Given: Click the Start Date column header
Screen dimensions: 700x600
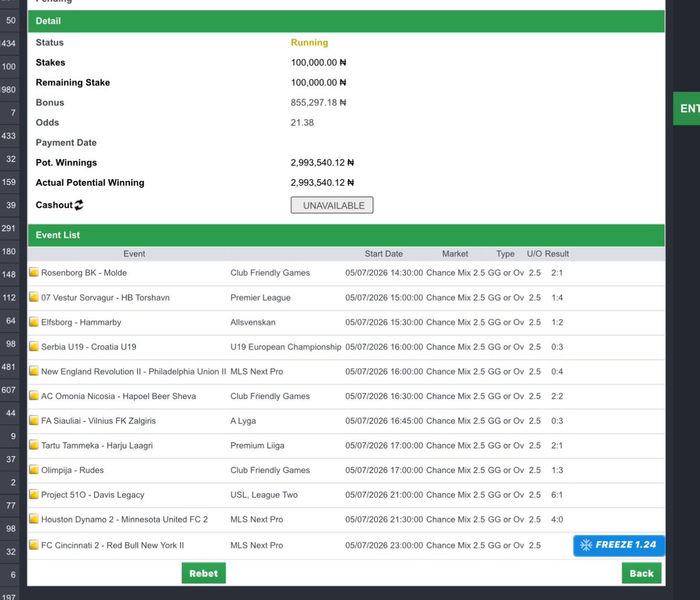Looking at the screenshot, I should coord(384,253).
